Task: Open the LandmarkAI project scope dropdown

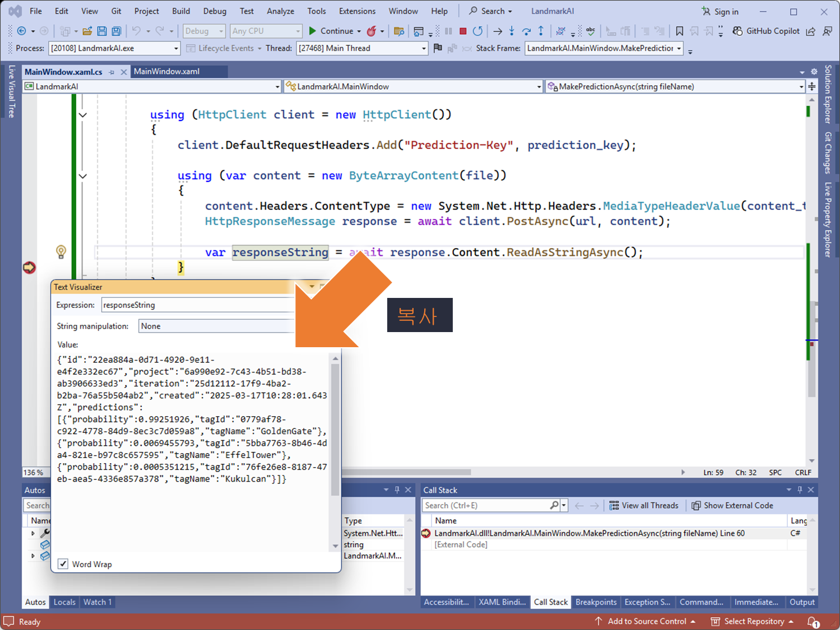Action: (277, 86)
